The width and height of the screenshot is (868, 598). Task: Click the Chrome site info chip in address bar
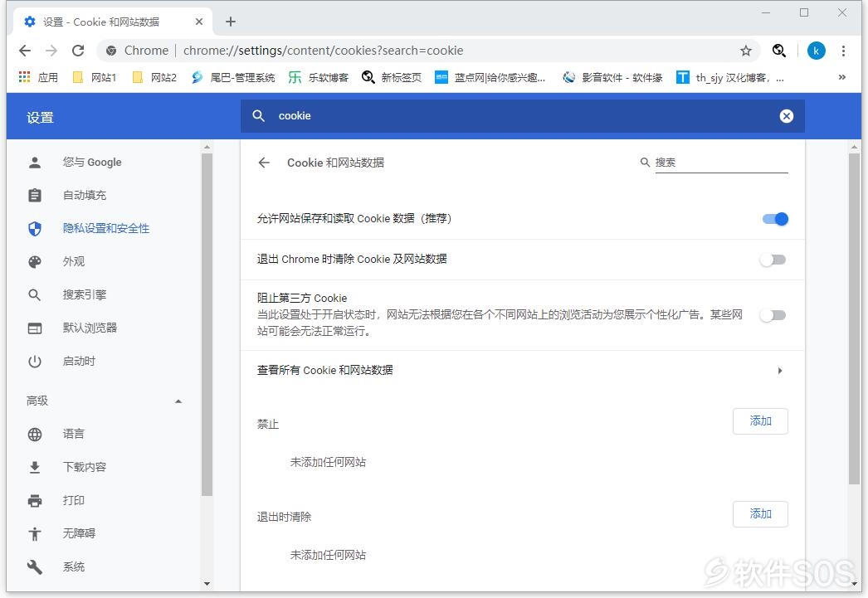137,51
